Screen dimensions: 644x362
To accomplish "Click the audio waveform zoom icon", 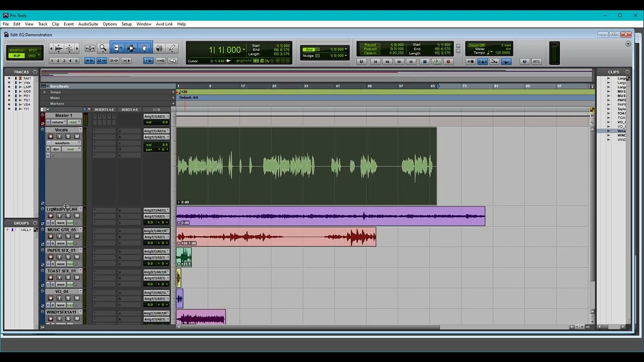I will pyautogui.click(x=58, y=48).
